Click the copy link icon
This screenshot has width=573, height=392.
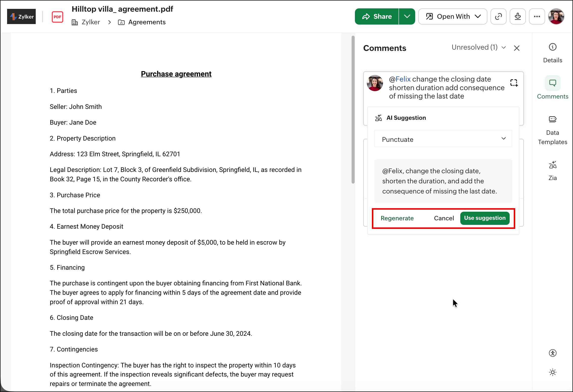(498, 16)
